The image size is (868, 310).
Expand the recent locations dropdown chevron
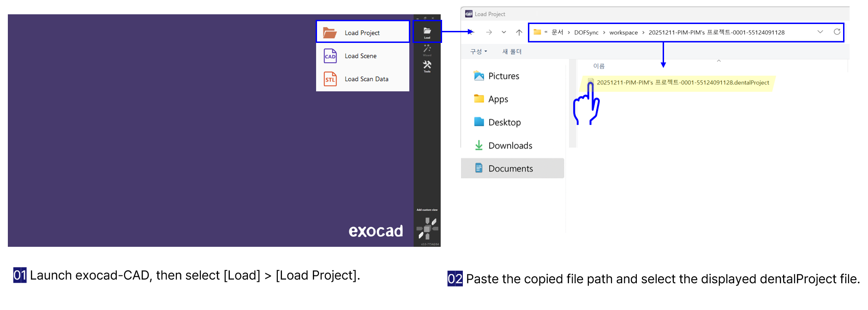[x=503, y=32]
